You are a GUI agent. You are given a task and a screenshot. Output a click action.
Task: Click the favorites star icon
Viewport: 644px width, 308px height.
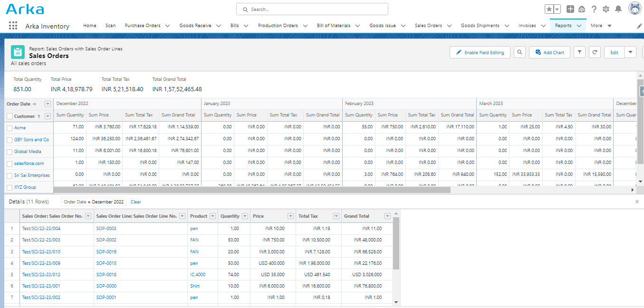[x=549, y=8]
